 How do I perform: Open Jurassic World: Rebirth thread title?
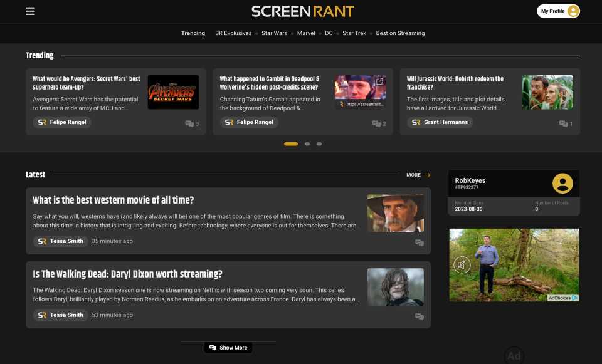pyautogui.click(x=455, y=83)
